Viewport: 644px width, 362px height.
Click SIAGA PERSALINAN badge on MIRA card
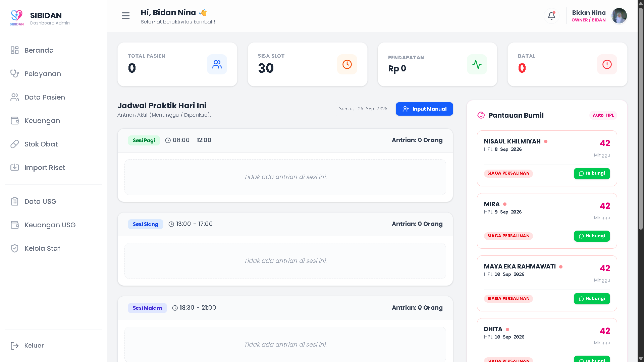(x=508, y=236)
